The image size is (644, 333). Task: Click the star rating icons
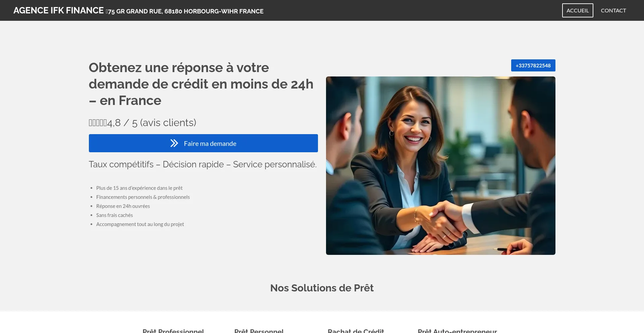point(98,123)
